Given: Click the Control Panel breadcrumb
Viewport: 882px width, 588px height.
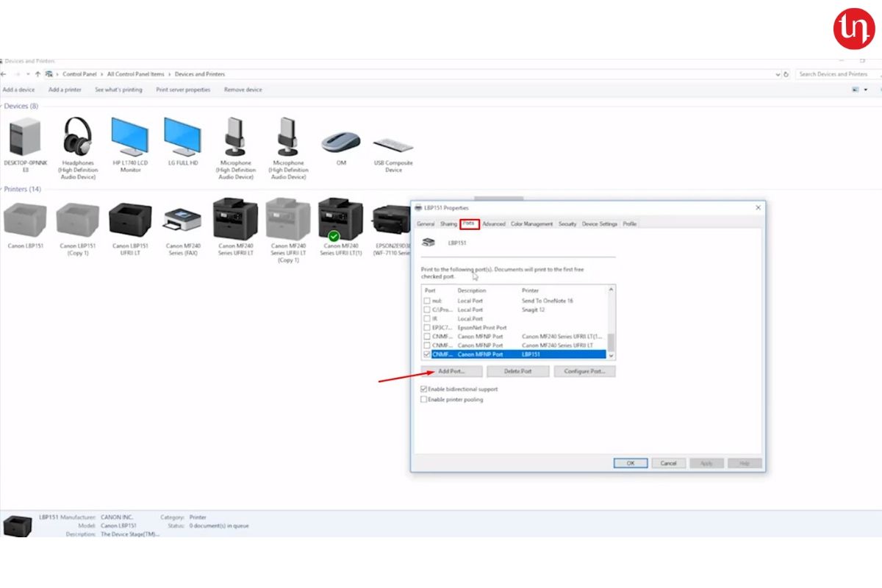Looking at the screenshot, I should click(79, 74).
